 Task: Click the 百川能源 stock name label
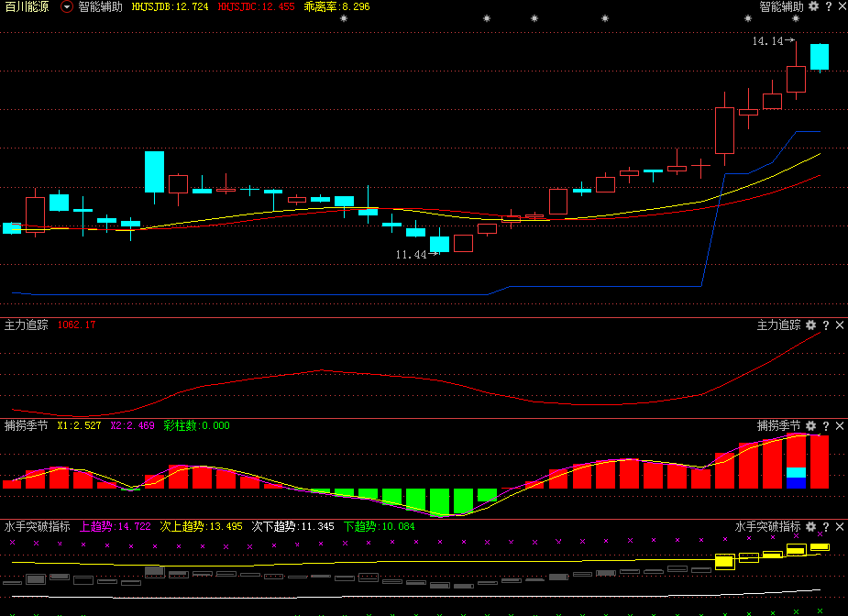27,7
